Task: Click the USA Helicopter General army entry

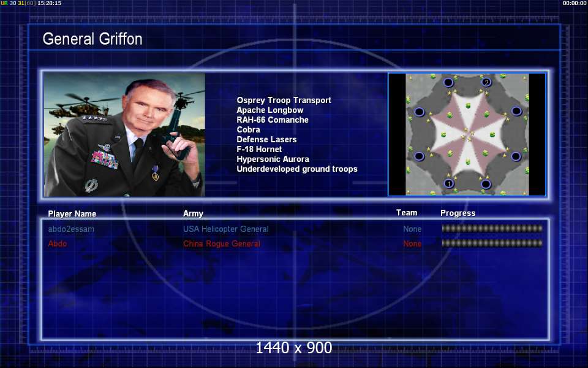Action: point(226,229)
